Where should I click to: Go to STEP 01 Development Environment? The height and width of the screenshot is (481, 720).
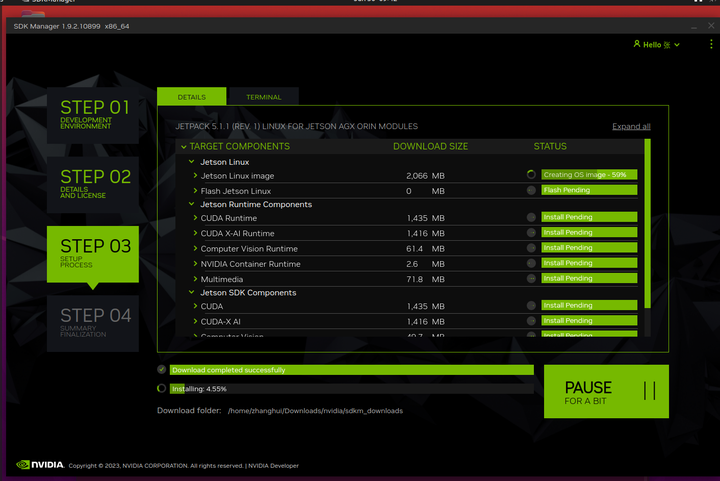(93, 115)
